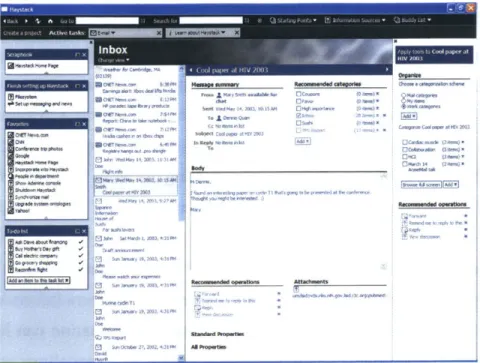Close the Learn about Haystack task
This screenshot has width=480, height=363.
click(x=237, y=33)
